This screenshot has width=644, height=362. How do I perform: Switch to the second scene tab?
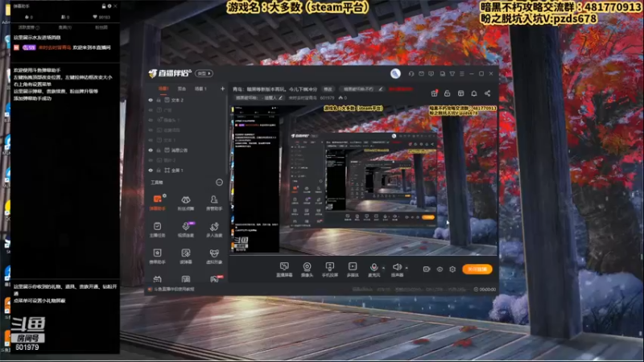click(x=182, y=88)
